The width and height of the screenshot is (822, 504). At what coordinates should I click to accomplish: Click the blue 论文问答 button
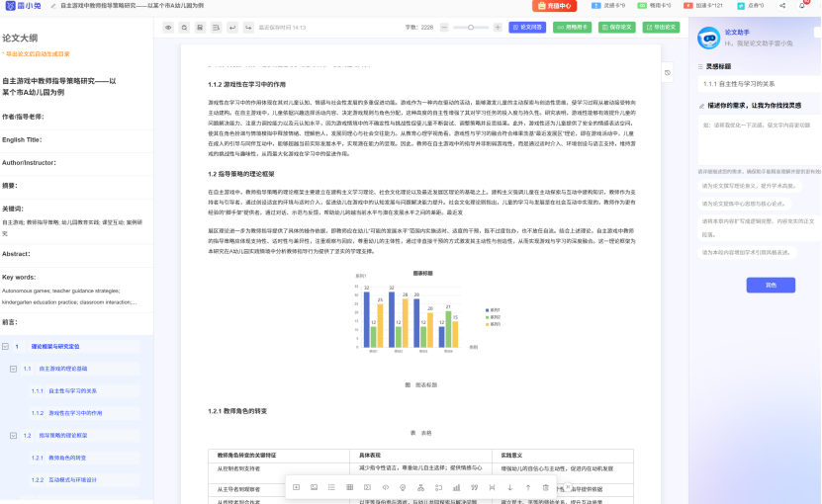(527, 28)
